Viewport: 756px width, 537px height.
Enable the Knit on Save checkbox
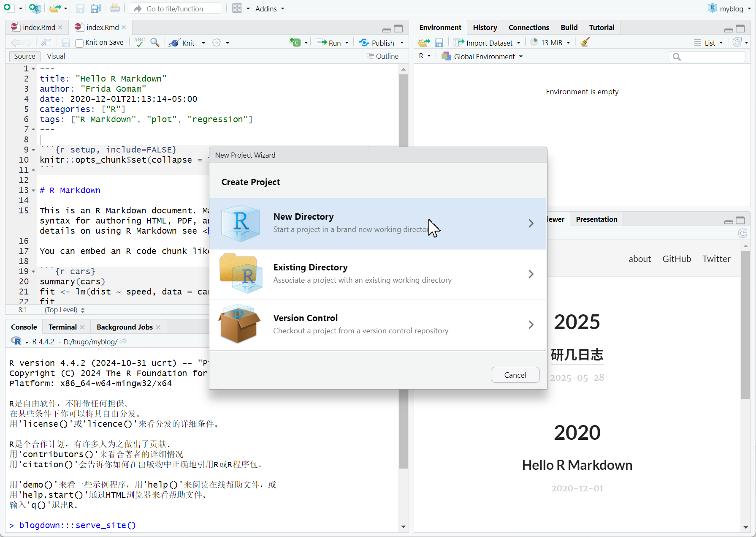(x=79, y=43)
